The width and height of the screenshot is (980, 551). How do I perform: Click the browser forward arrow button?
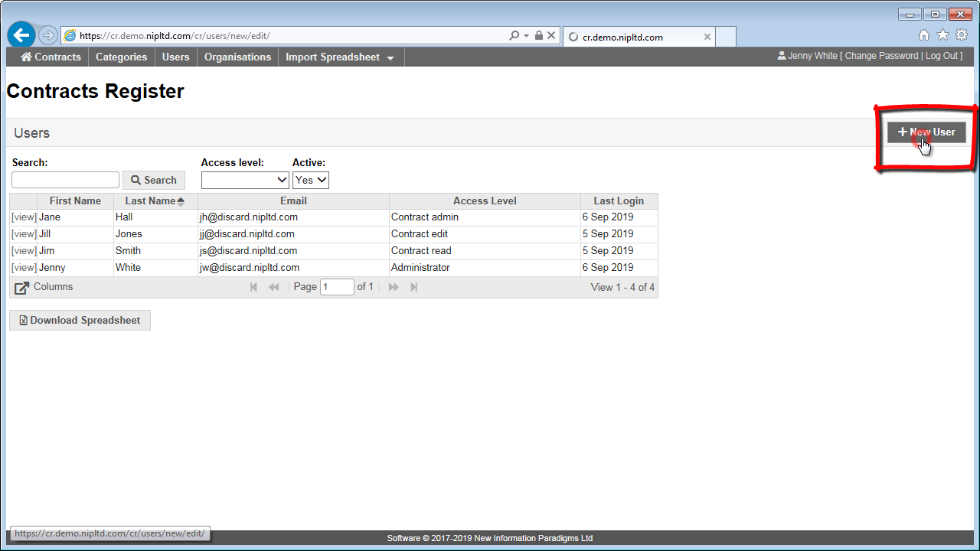point(47,35)
